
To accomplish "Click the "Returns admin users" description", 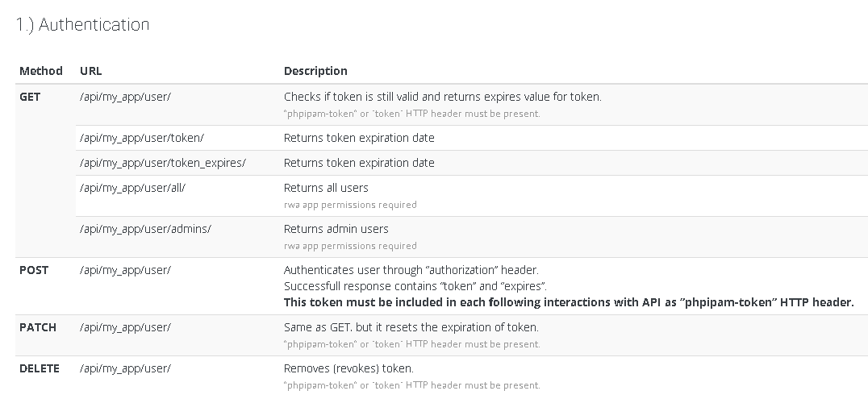I will tap(336, 229).
